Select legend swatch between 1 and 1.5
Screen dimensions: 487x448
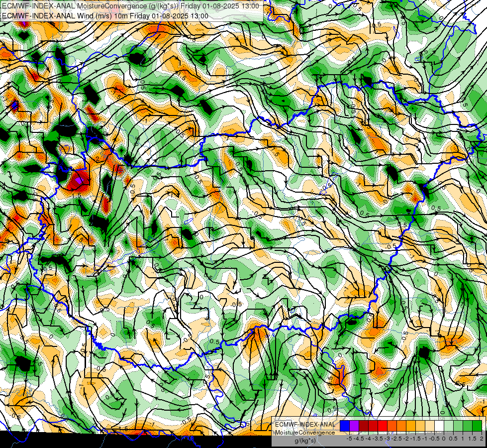click(468, 426)
